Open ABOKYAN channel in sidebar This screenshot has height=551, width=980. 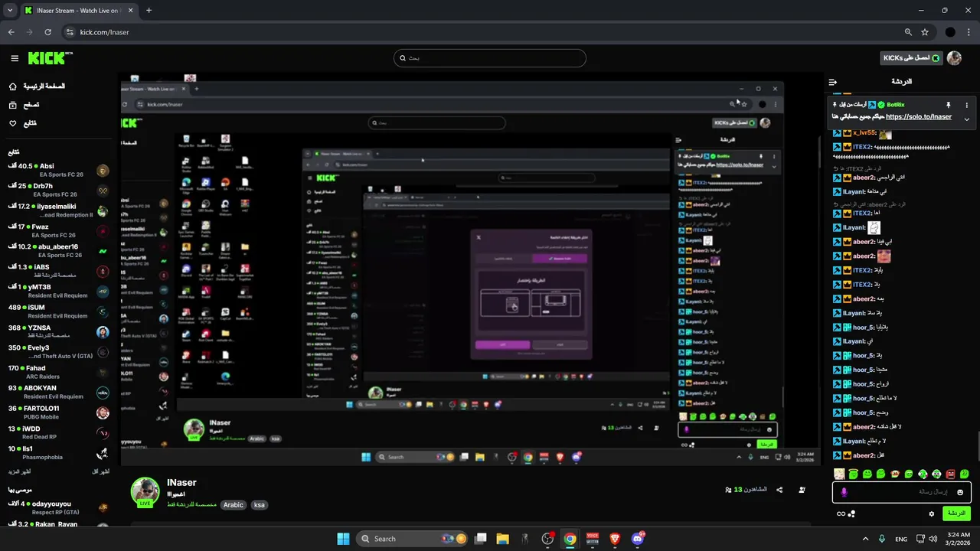click(x=58, y=392)
